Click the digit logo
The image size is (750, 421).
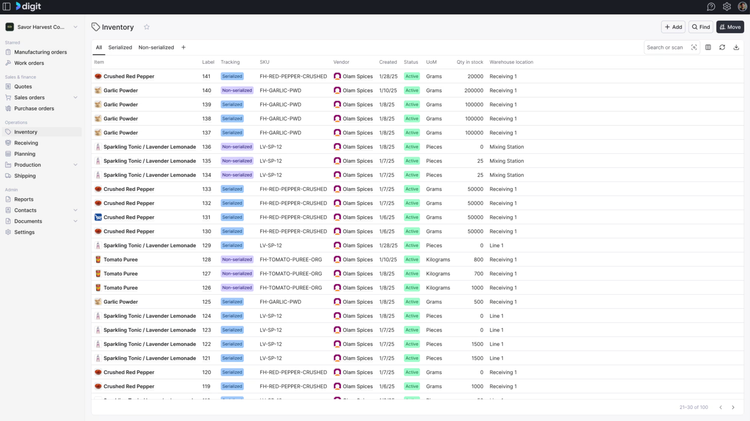point(28,6)
